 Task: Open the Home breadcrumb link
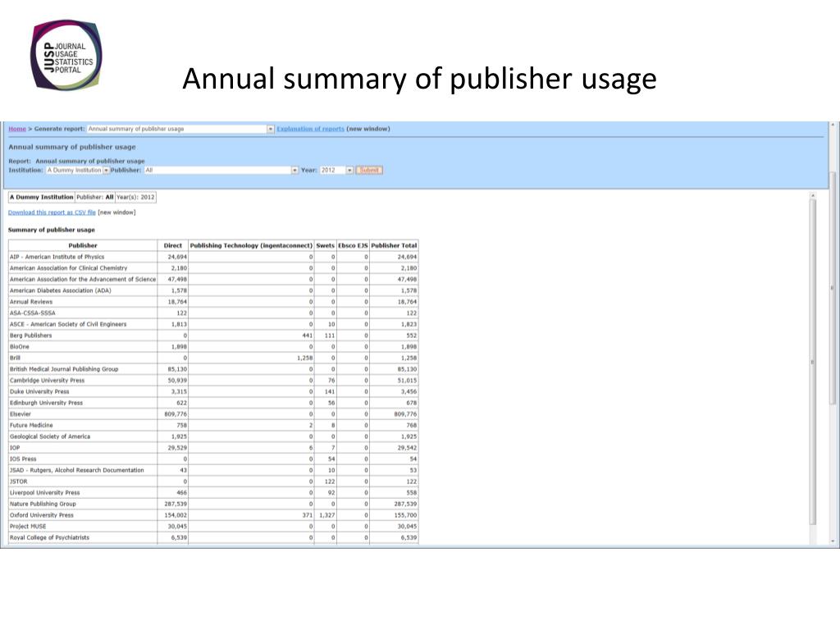tap(17, 129)
